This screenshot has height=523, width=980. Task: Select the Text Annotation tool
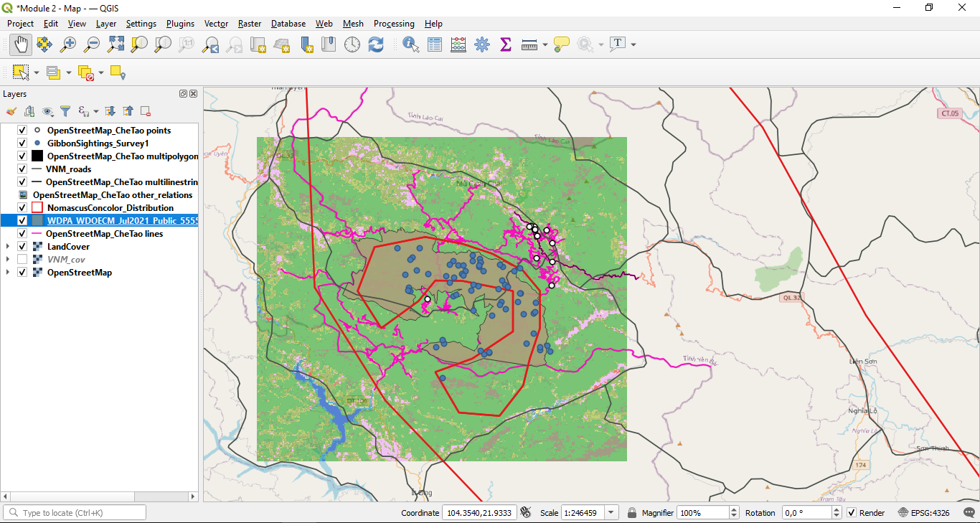point(618,44)
